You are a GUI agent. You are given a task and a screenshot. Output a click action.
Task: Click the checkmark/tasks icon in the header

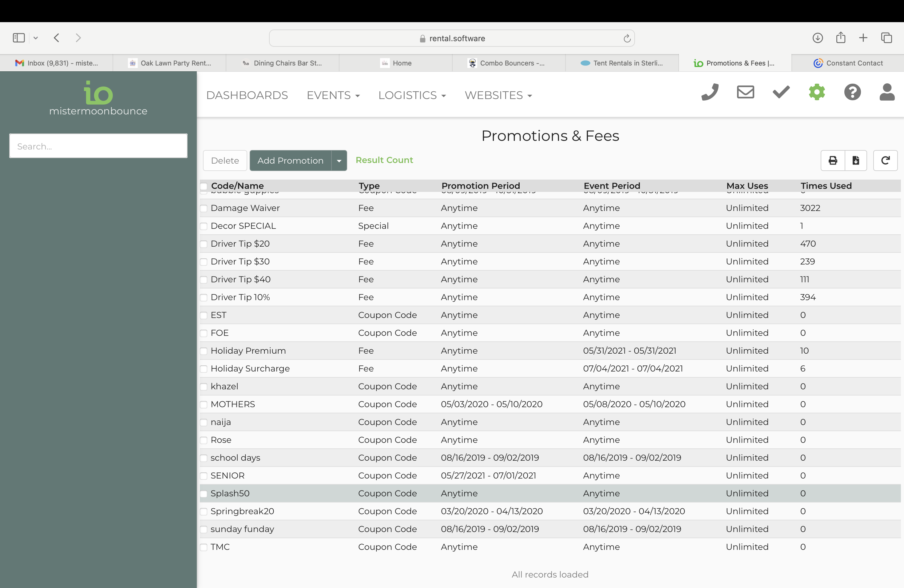point(781,92)
